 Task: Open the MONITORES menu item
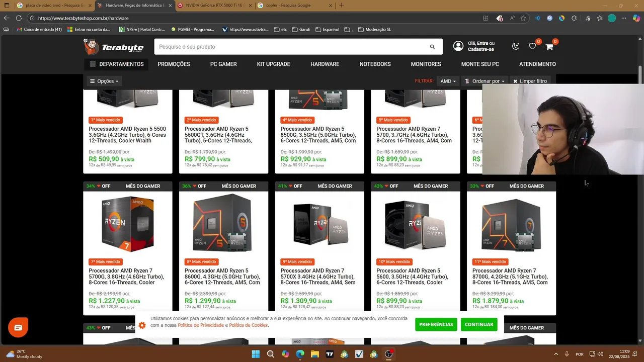426,64
